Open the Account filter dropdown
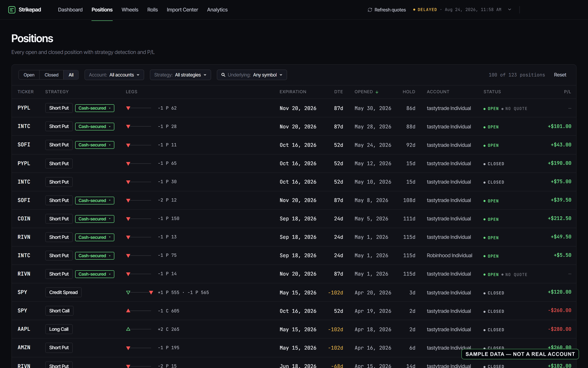Image resolution: width=588 pixels, height=368 pixels. tap(114, 75)
